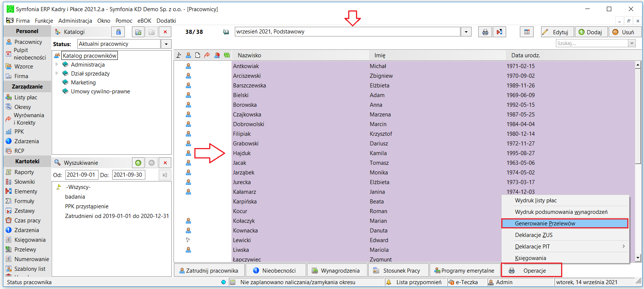644x289 pixels.
Task: Click the green money column header icon
Action: click(227, 55)
